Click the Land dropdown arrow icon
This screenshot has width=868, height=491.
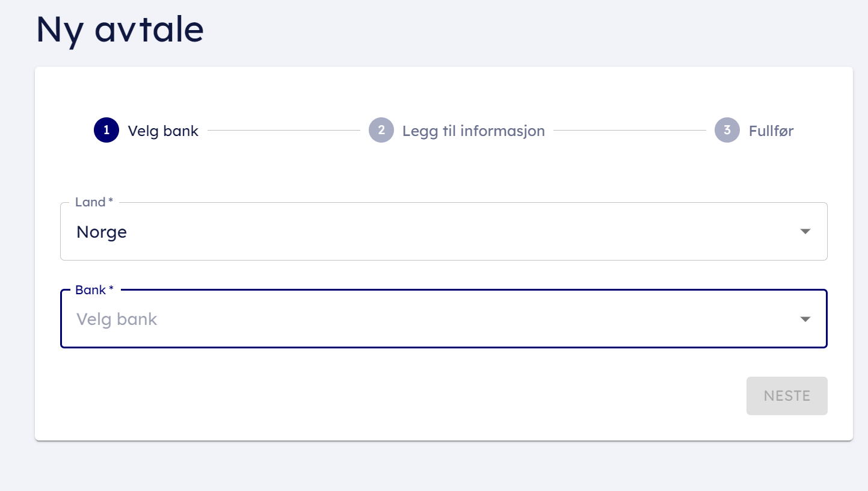point(805,232)
